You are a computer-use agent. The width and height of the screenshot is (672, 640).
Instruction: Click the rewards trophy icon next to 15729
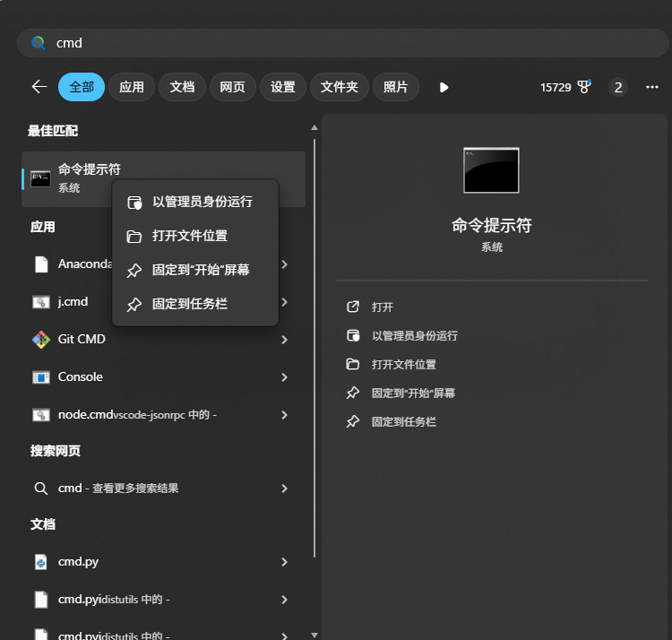[x=583, y=87]
